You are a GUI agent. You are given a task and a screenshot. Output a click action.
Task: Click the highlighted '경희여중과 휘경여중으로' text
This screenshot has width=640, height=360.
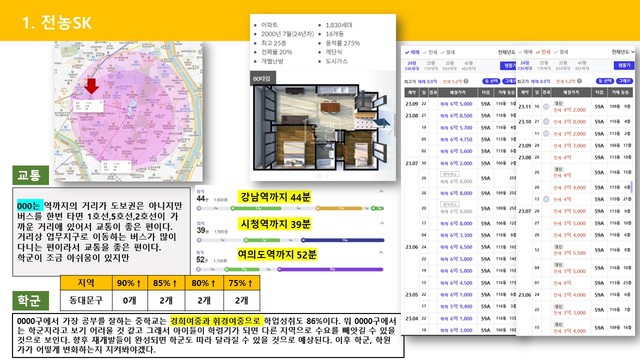click(215, 321)
